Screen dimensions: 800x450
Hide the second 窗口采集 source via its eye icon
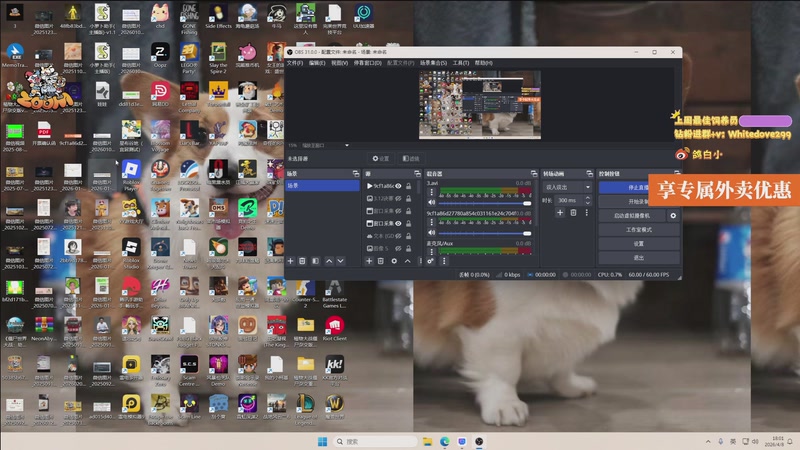pyautogui.click(x=398, y=223)
